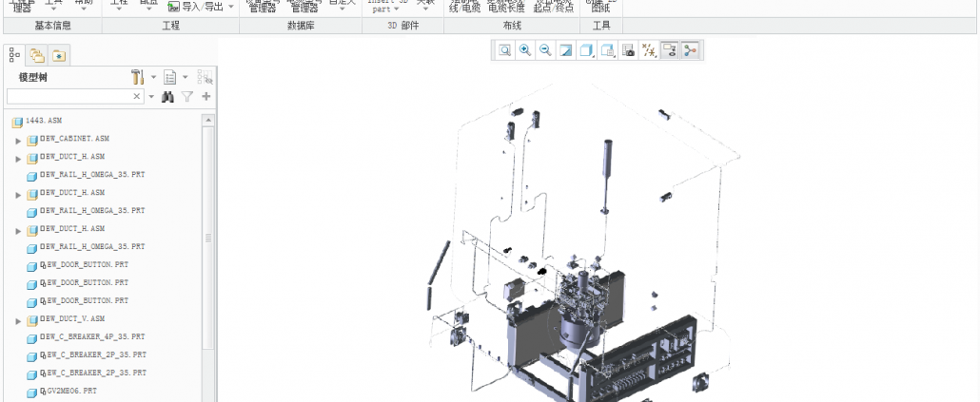Click the funnel filter icon
This screenshot has height=402, width=980.
point(186,97)
